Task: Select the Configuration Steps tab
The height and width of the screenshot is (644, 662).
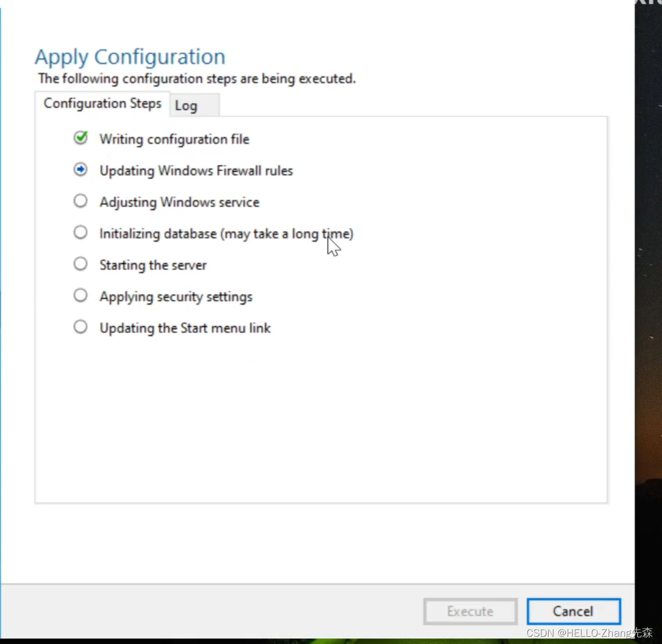Action: 102,103
